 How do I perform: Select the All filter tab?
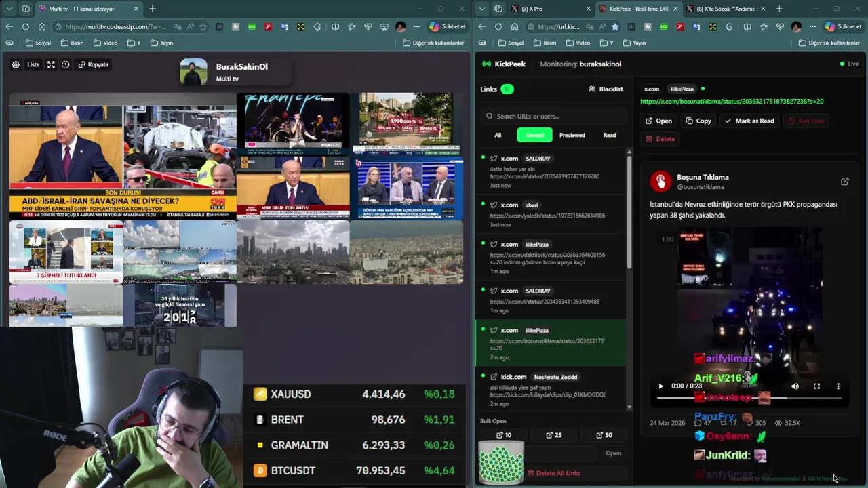498,135
